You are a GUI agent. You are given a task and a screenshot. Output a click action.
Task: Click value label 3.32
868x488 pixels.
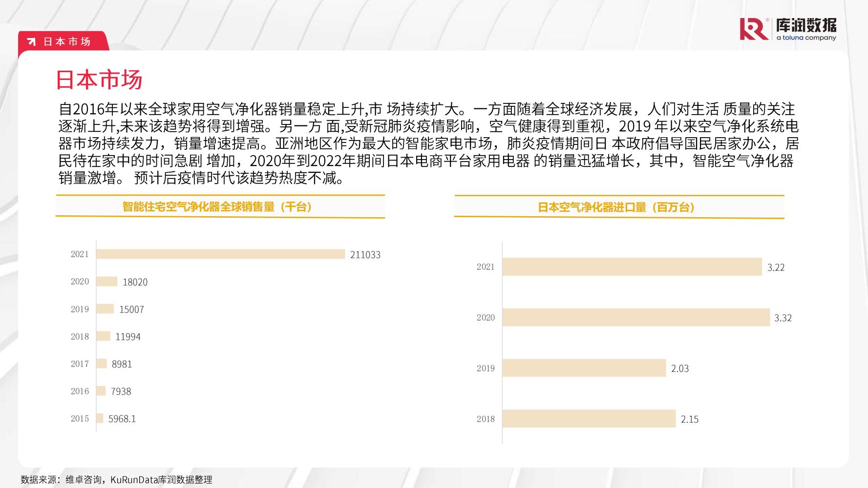tap(783, 318)
